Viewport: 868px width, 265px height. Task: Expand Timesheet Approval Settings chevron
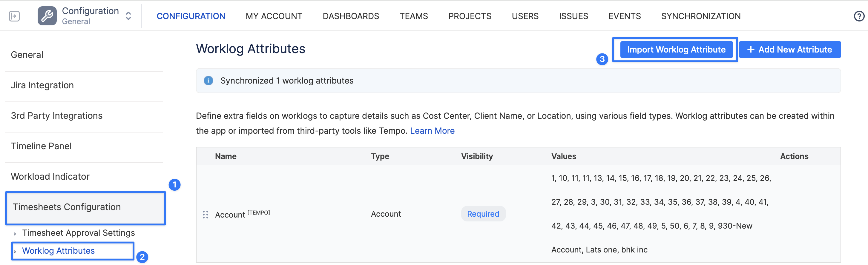[15, 233]
